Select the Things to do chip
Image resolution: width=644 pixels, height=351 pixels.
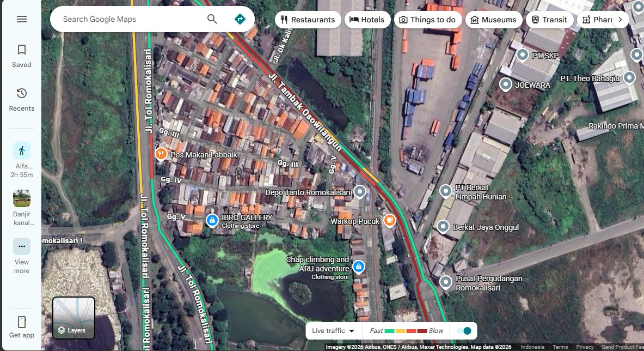tap(428, 20)
